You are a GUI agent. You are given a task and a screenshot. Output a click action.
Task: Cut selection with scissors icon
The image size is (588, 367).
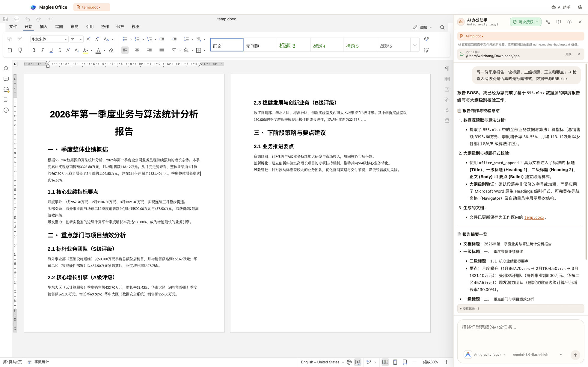pyautogui.click(x=20, y=39)
